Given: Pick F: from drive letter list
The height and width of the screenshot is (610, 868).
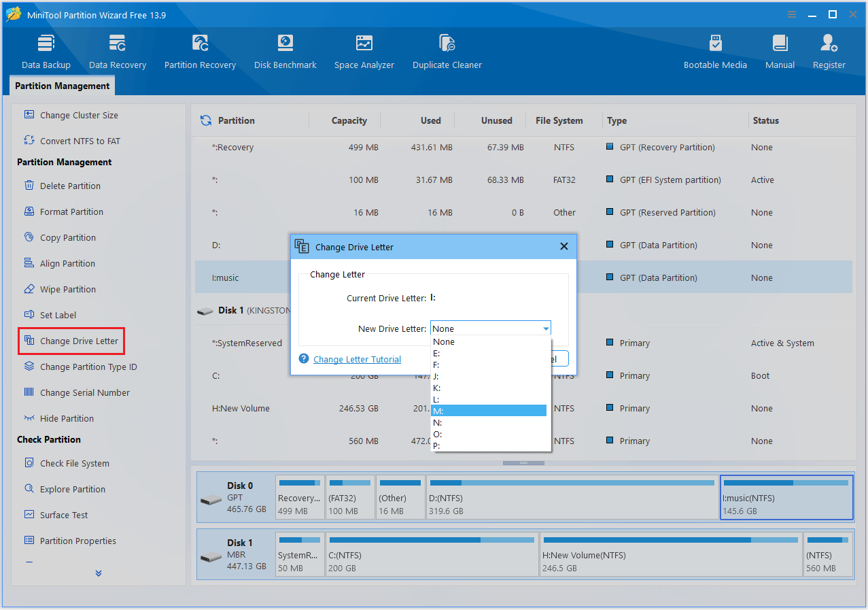Looking at the screenshot, I should (x=489, y=365).
